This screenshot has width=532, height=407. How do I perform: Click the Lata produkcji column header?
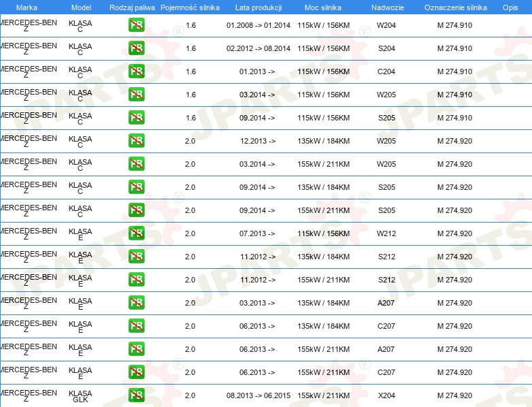[259, 7]
